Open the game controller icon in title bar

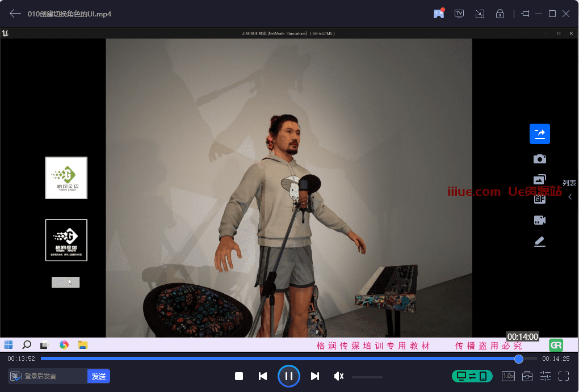click(439, 14)
